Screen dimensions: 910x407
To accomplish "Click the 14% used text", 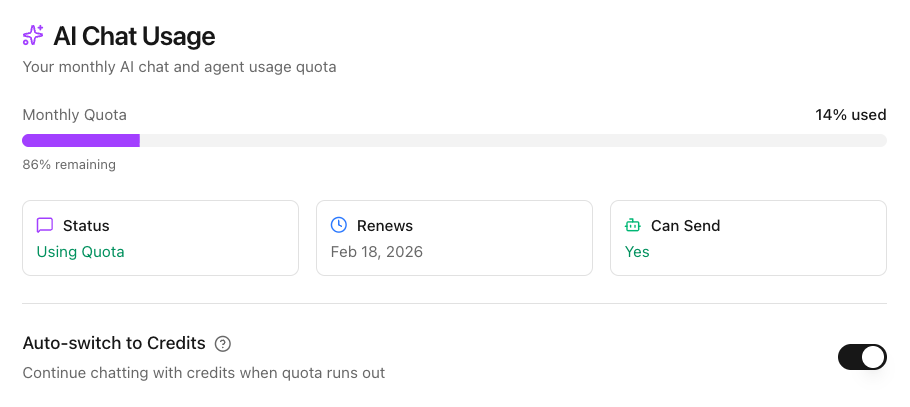I will 850,115.
